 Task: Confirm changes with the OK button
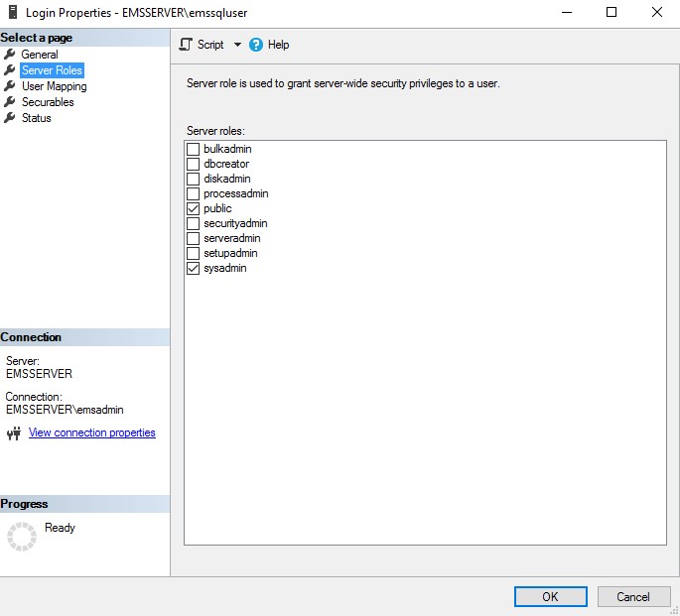tap(550, 596)
